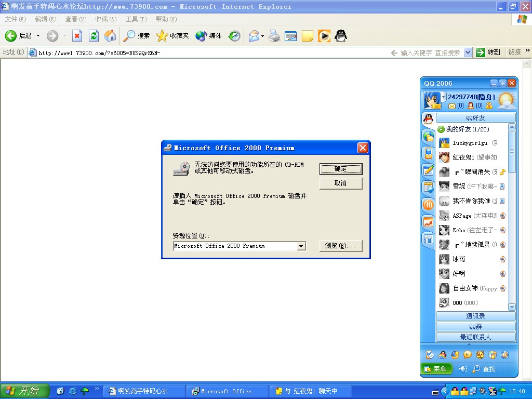Image resolution: width=532 pixels, height=399 pixels.
Task: Open the 帮助(H) menu
Action: pos(166,19)
